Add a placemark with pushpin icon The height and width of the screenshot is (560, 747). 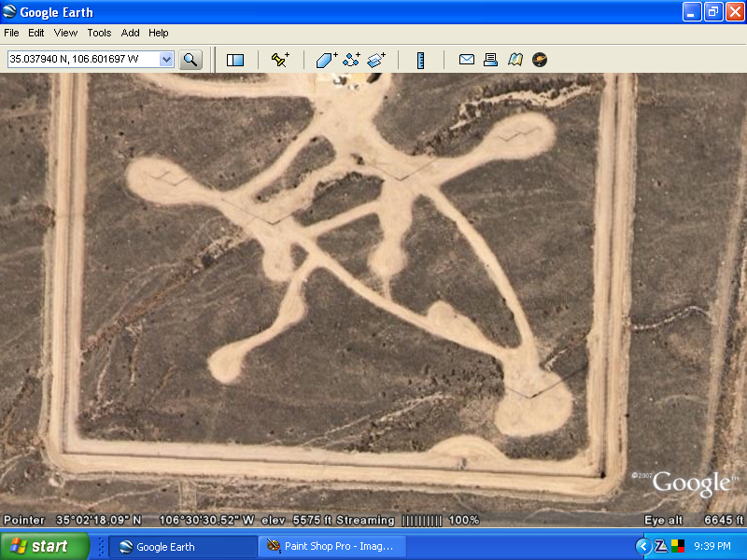click(x=280, y=60)
